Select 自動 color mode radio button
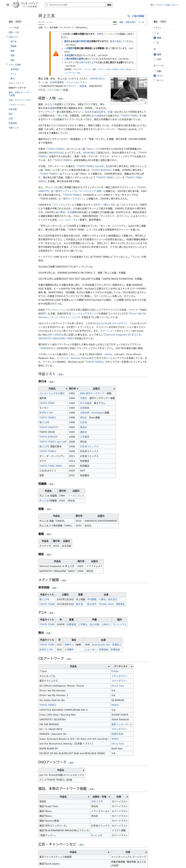186x868 pixels. click(x=155, y=71)
